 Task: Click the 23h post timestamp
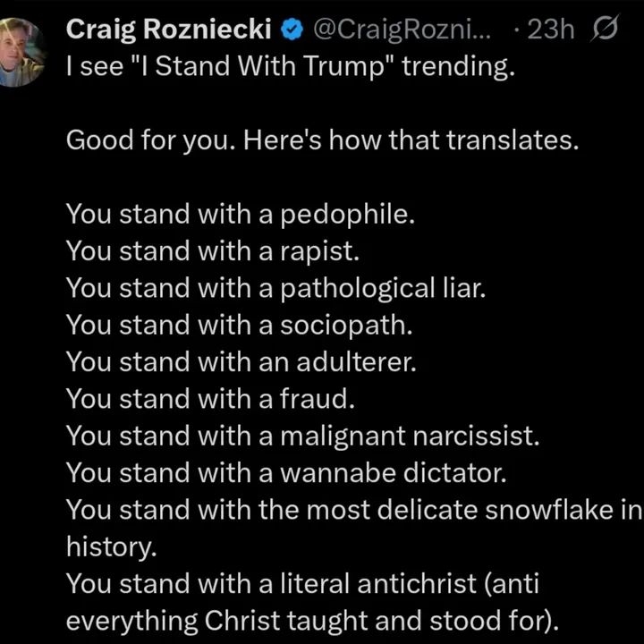[551, 30]
